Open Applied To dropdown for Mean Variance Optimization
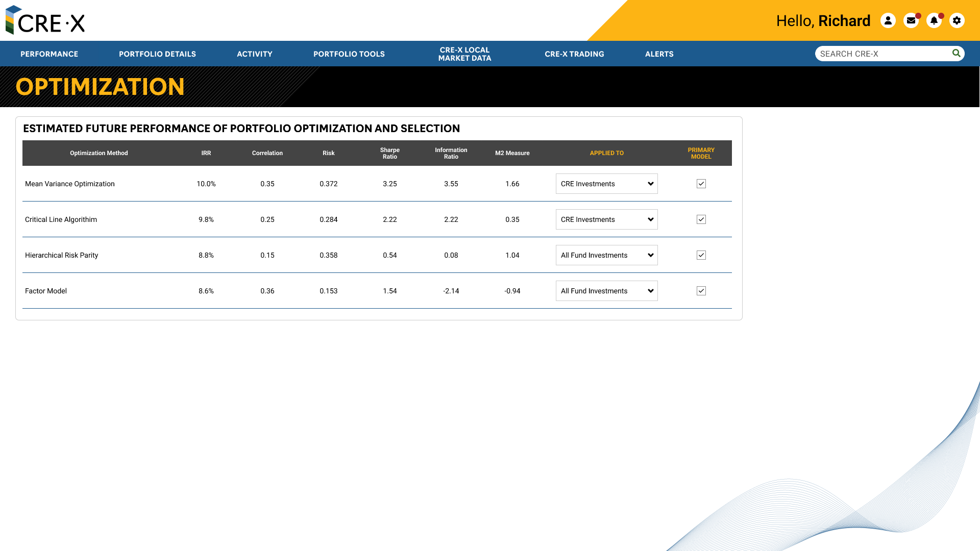This screenshot has width=980, height=551. coord(606,184)
